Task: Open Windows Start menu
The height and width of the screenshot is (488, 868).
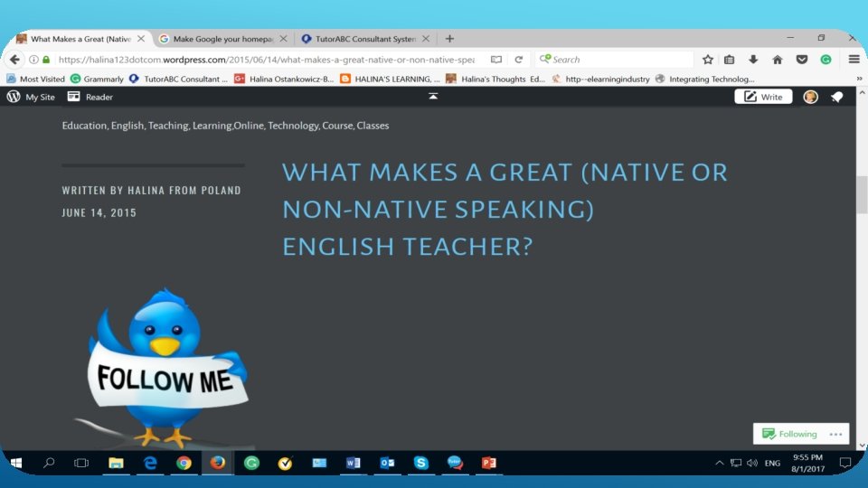Action: [x=15, y=463]
